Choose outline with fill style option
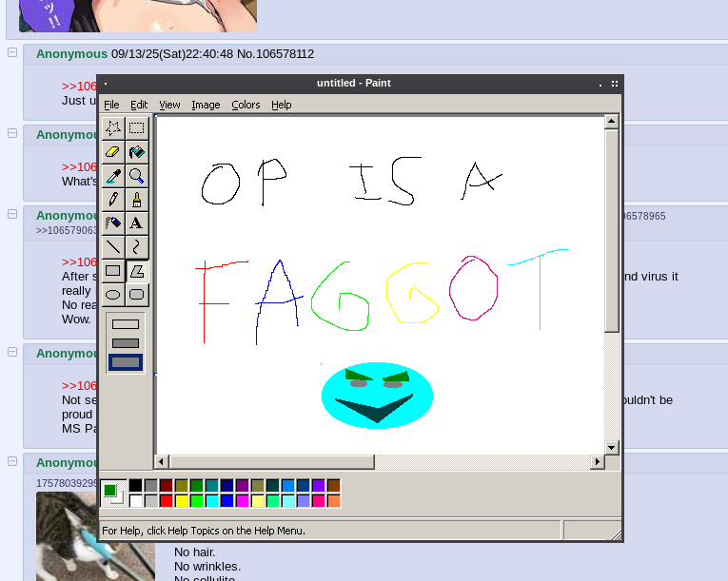Viewport: 728px width, 581px height. pos(126,343)
